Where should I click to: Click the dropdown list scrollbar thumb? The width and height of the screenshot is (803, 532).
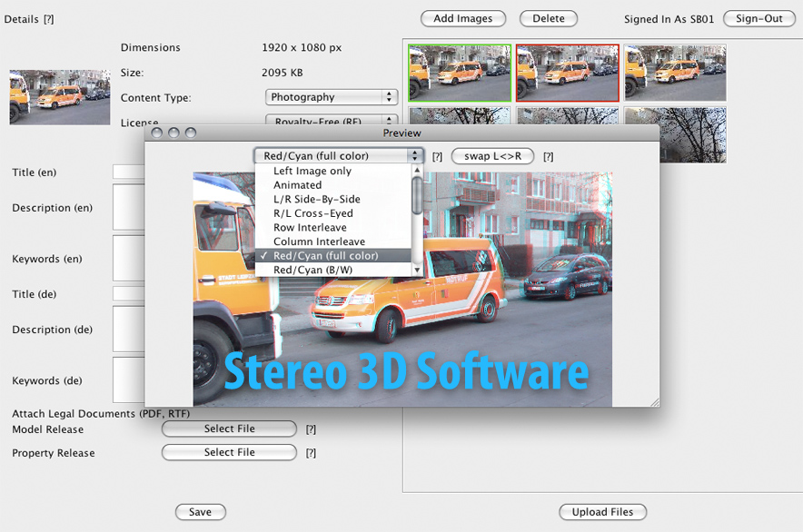(417, 195)
